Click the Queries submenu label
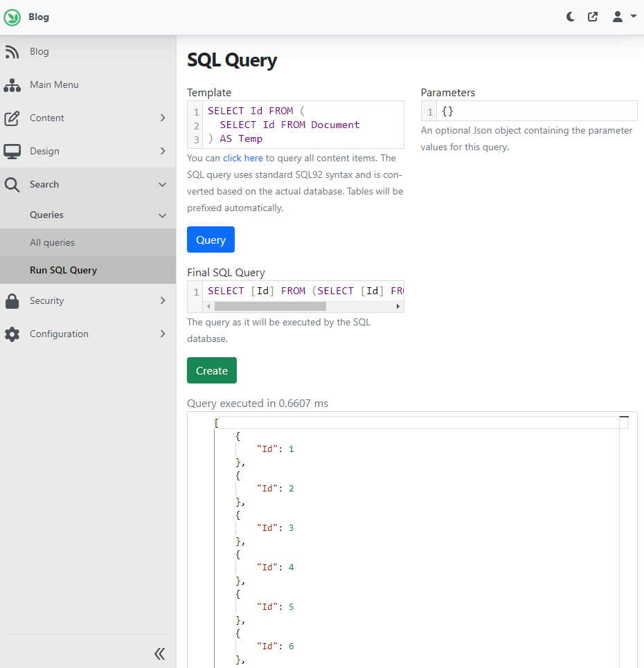 tap(46, 215)
